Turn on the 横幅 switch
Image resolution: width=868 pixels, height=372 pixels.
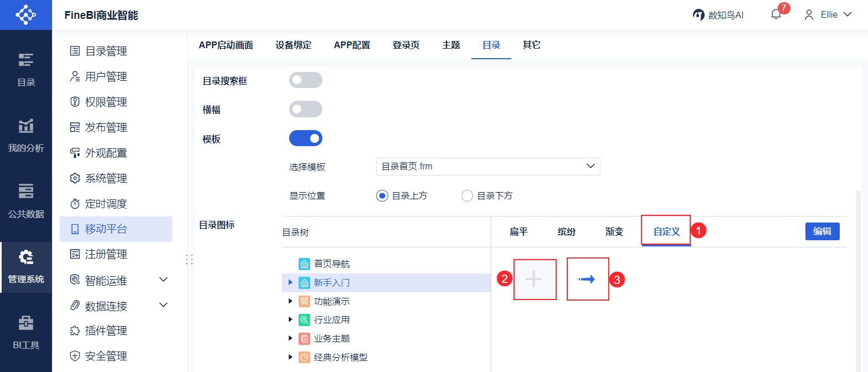[305, 109]
